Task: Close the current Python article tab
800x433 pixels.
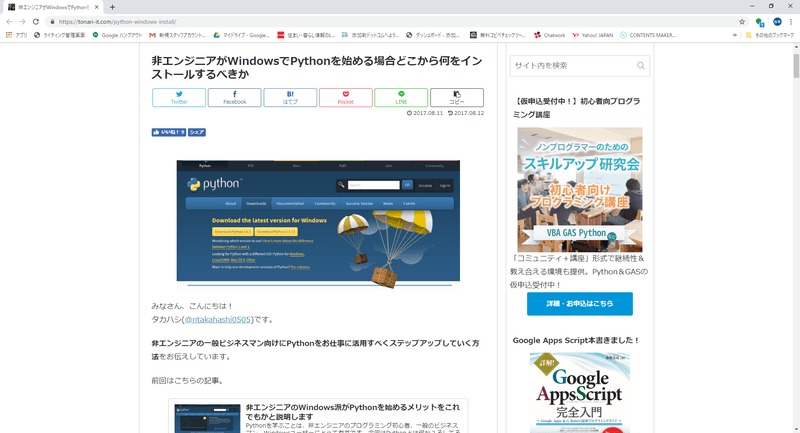Action: [96, 7]
